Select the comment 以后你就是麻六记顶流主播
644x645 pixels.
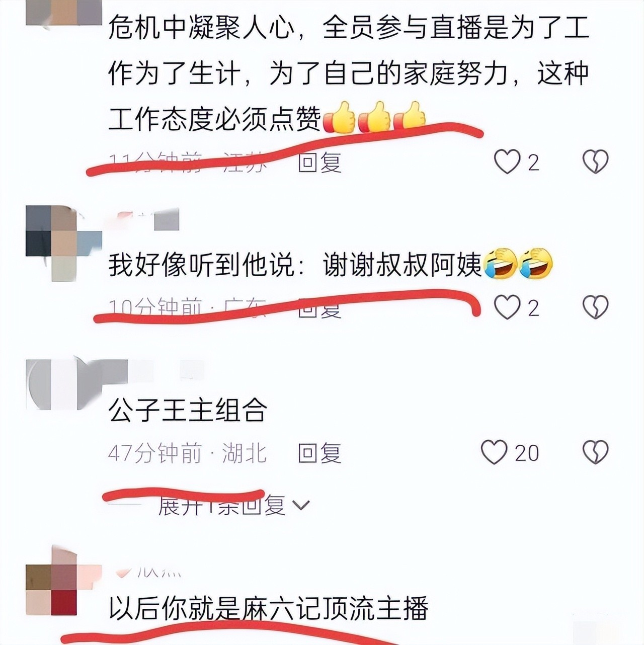(x=268, y=608)
